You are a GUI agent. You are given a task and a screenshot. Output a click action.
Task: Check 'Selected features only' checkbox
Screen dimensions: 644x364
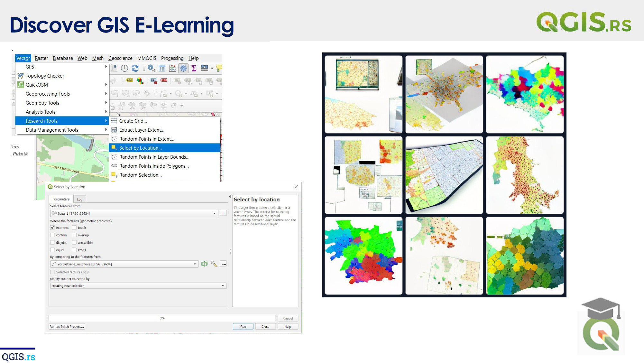point(52,272)
